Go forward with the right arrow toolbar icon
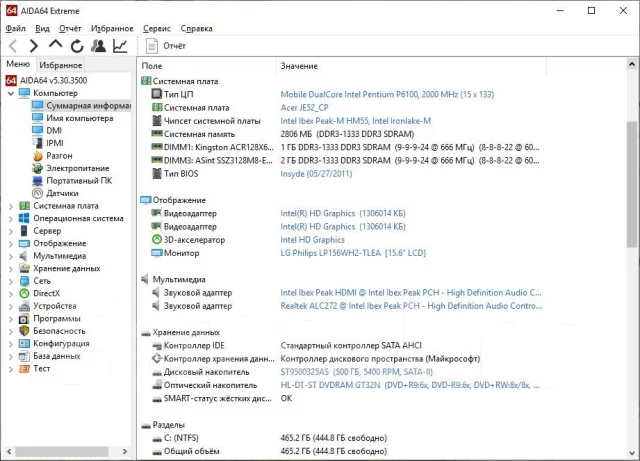The image size is (640, 461). click(34, 46)
